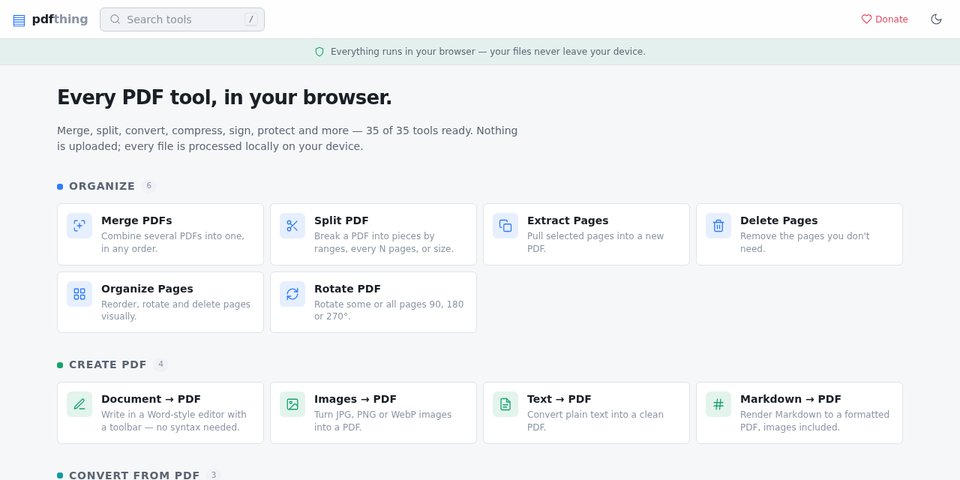
Task: Click 'Remove the pages you don't need' text
Action: click(x=804, y=242)
